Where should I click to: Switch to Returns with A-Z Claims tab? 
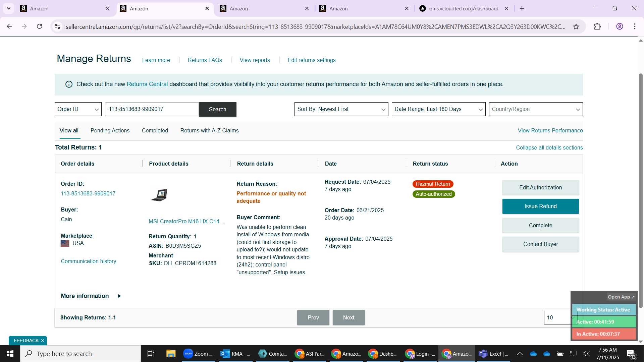209,131
